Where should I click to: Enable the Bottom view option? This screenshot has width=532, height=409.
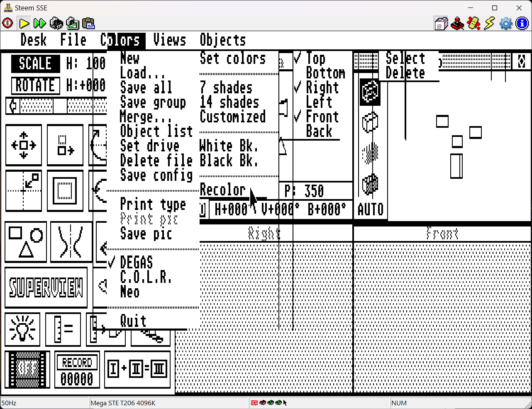coord(326,73)
